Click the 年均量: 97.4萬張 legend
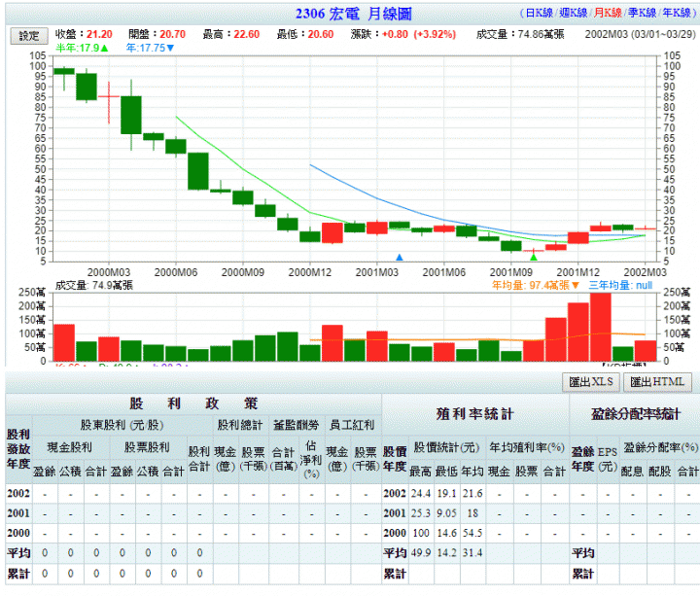This screenshot has width=700, height=596. tap(531, 285)
